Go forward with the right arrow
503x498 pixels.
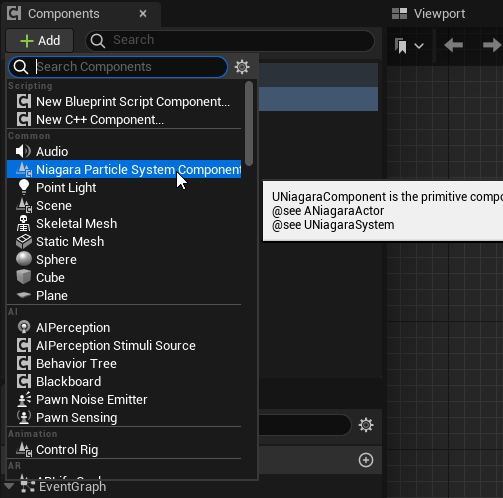click(492, 45)
